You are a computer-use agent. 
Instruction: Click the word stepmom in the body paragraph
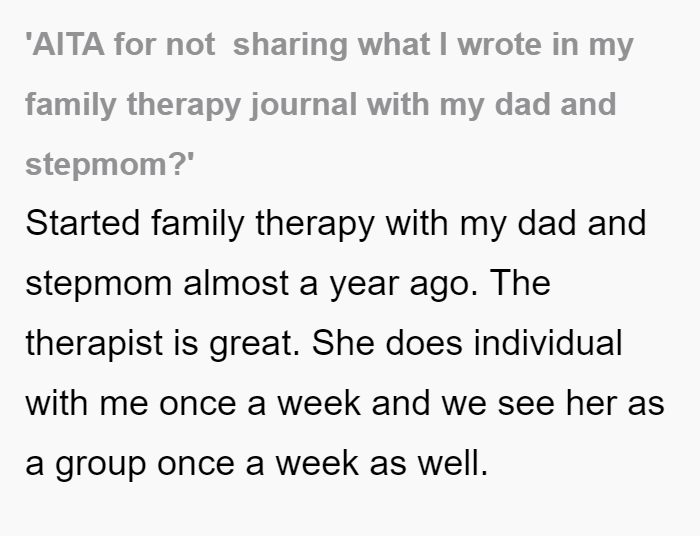(x=99, y=285)
